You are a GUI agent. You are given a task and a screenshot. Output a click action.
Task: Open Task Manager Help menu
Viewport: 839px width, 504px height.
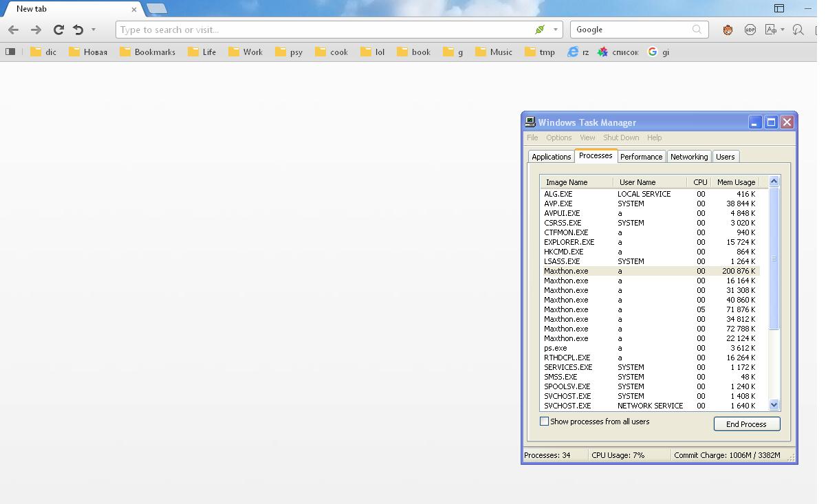point(654,138)
